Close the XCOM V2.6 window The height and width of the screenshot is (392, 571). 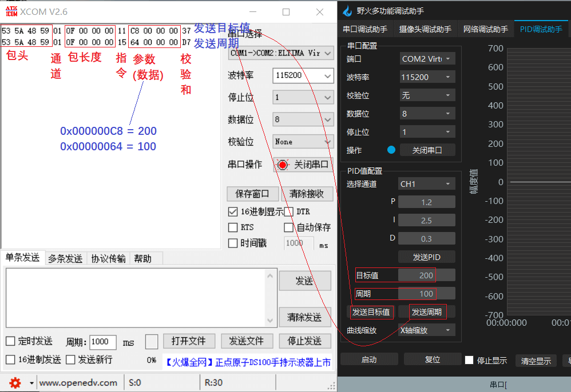click(320, 11)
